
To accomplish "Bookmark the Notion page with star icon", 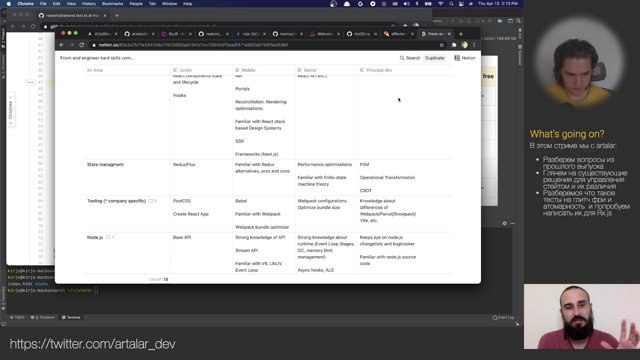I will click(442, 45).
